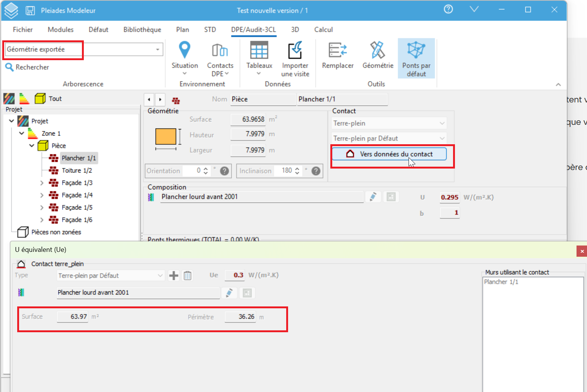Expand the Géométrie exportée dropdown
This screenshot has height=392, width=587.
[x=158, y=49]
